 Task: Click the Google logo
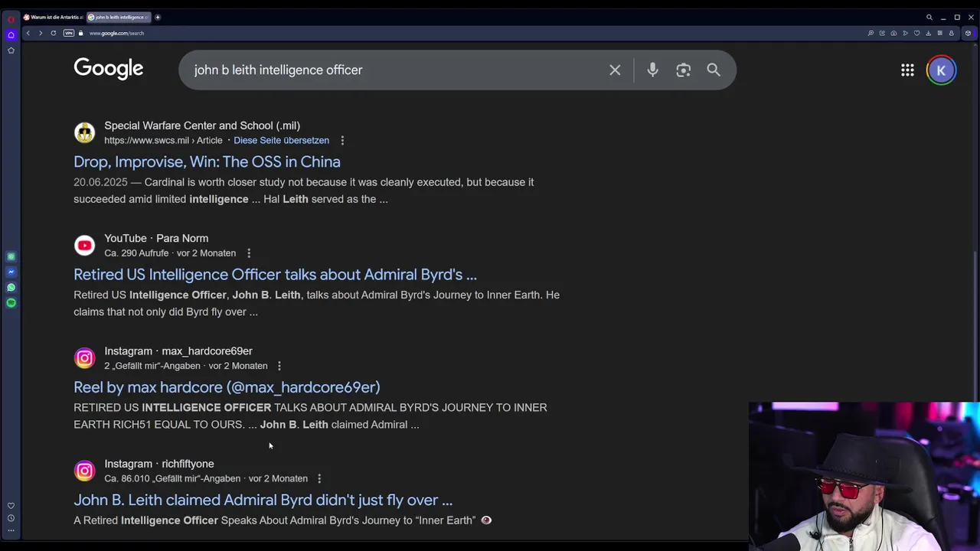(109, 69)
